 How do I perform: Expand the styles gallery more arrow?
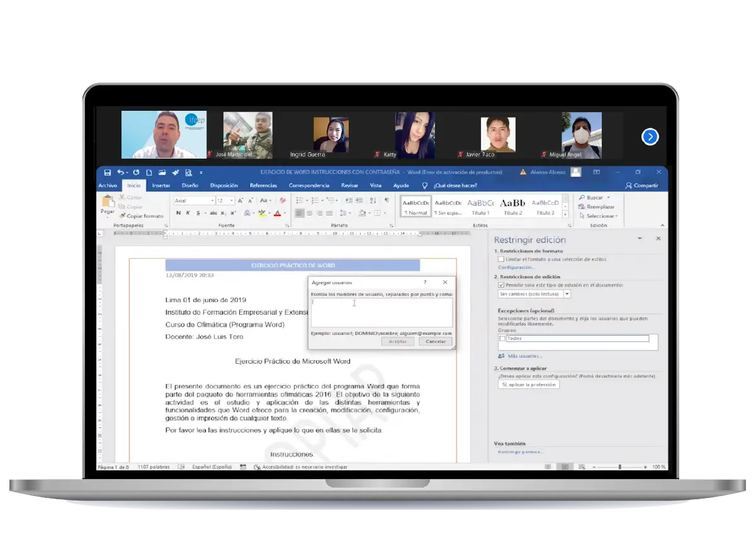pyautogui.click(x=565, y=214)
